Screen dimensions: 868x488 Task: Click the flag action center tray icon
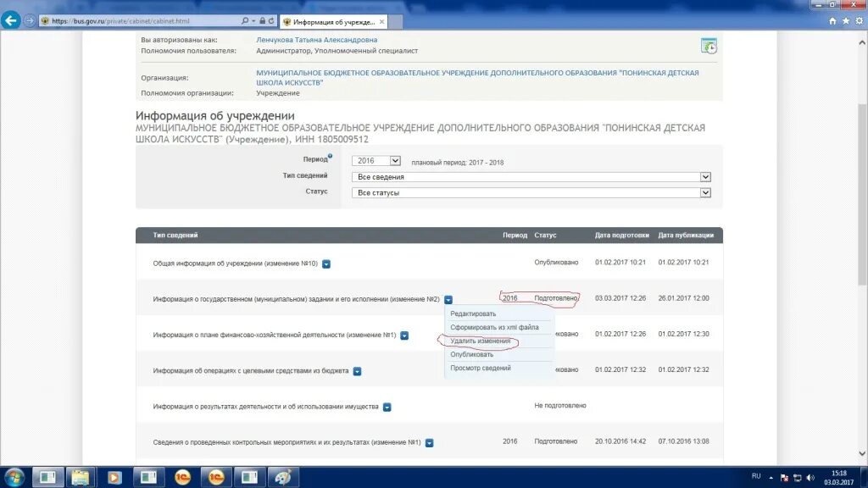tap(784, 478)
